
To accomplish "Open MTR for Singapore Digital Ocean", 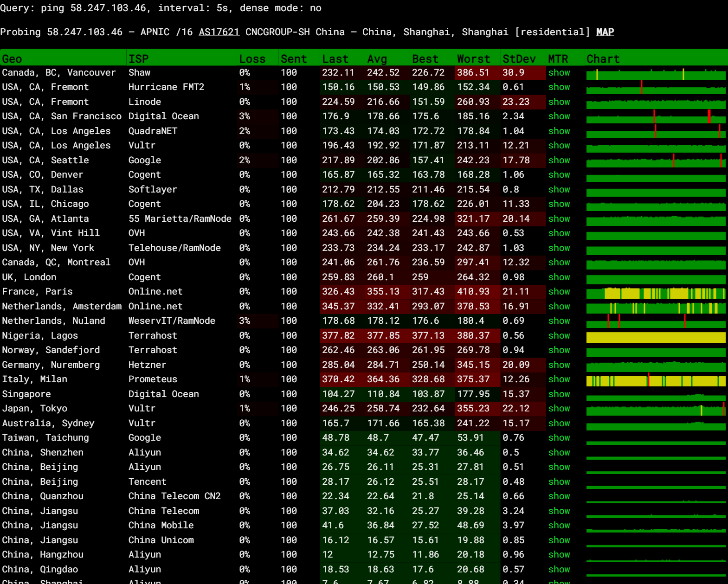I will click(559, 394).
